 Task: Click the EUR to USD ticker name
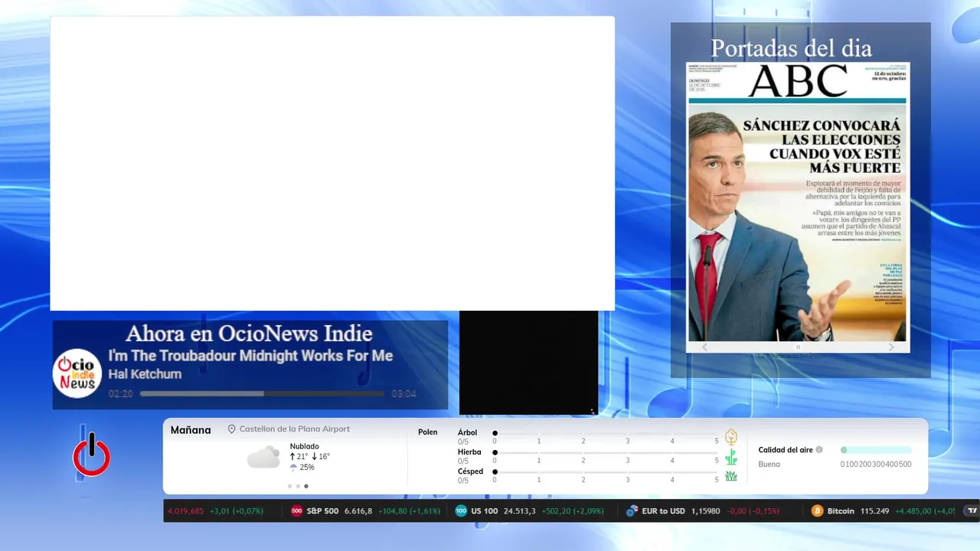tap(663, 510)
